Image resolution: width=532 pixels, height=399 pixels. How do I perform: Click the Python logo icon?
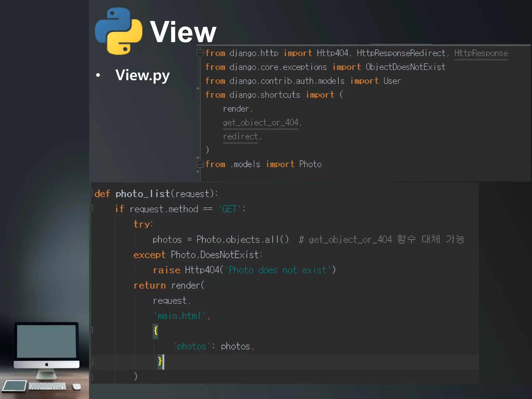(x=119, y=31)
